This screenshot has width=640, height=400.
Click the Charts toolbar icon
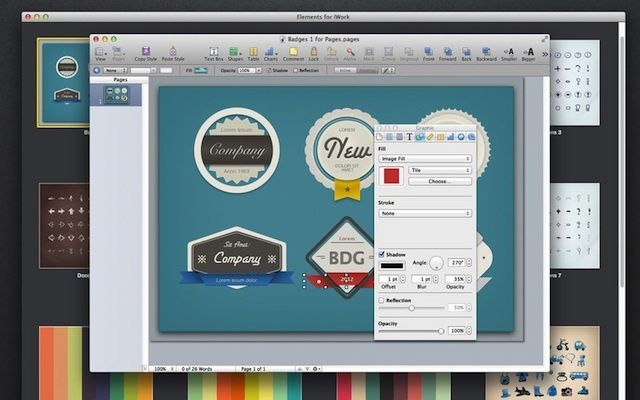click(x=270, y=52)
